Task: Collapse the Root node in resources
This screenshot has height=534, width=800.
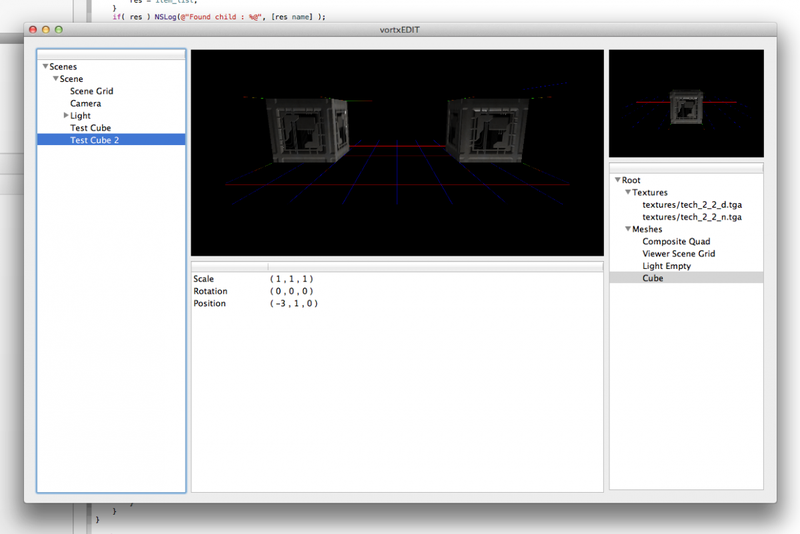Action: pyautogui.click(x=617, y=180)
